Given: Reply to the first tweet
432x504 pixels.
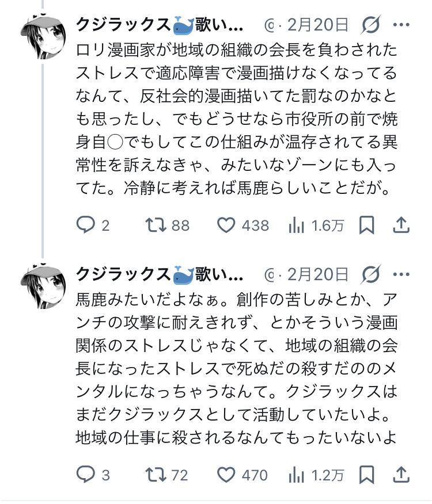Looking at the screenshot, I should coord(85,226).
